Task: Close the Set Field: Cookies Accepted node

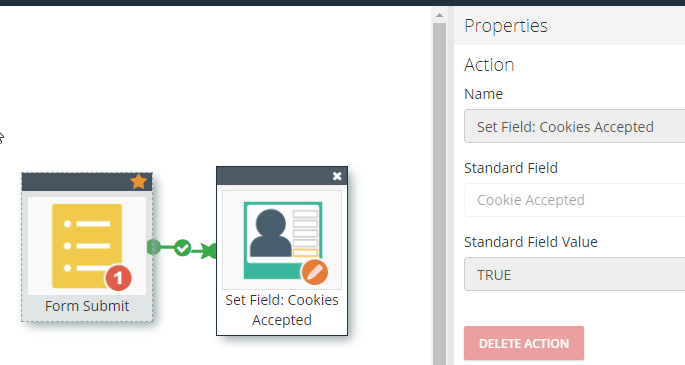Action: (337, 176)
